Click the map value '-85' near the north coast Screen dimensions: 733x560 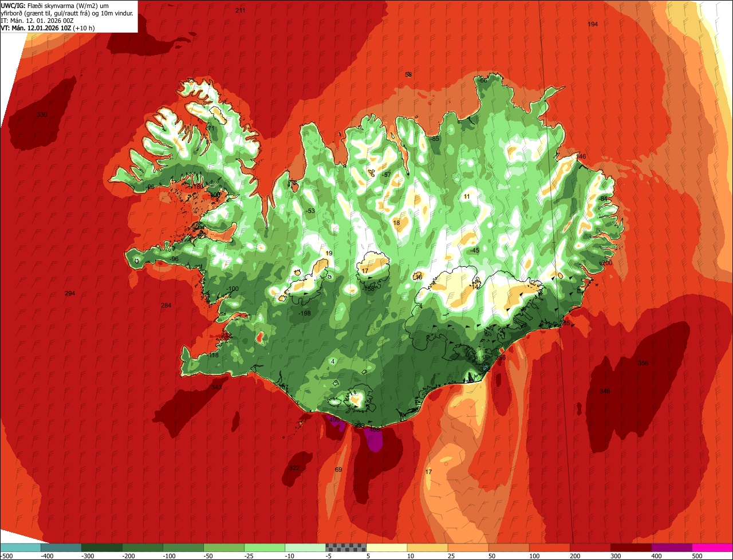coord(434,139)
